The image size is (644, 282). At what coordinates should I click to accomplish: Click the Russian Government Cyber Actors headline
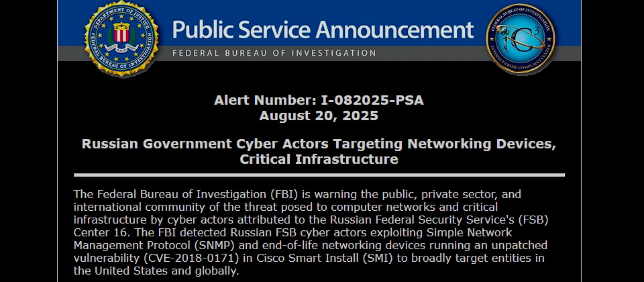pos(319,144)
